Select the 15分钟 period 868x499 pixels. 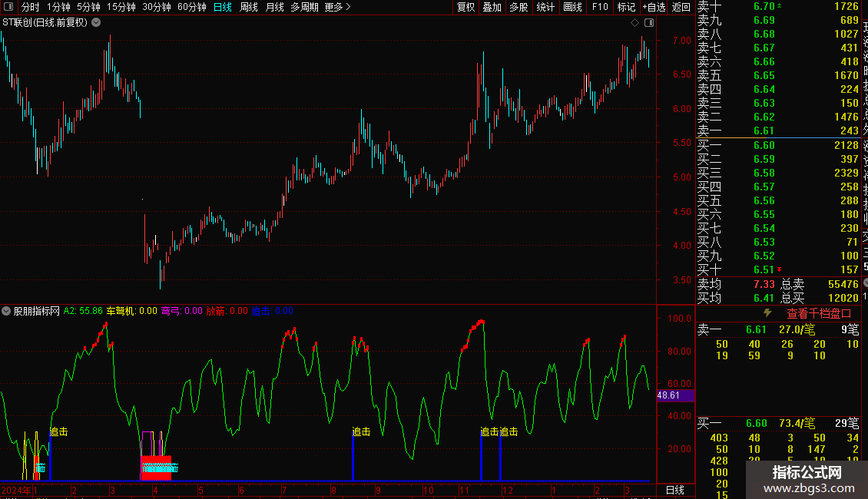click(121, 7)
